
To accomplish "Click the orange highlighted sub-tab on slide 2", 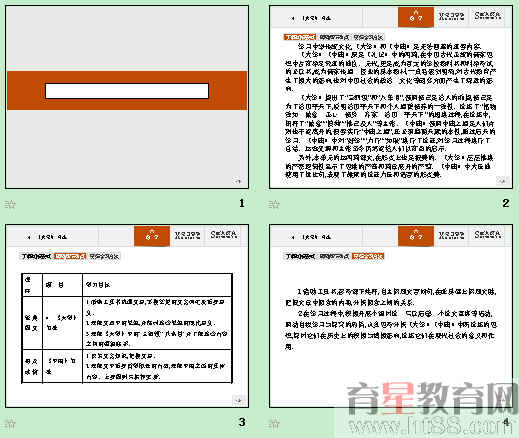I will [x=300, y=37].
